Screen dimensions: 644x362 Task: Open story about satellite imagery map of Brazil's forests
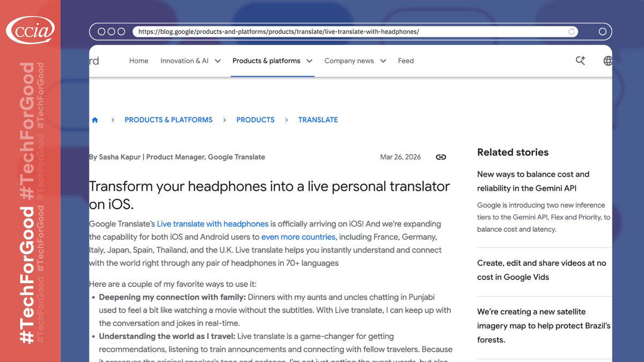(x=544, y=326)
